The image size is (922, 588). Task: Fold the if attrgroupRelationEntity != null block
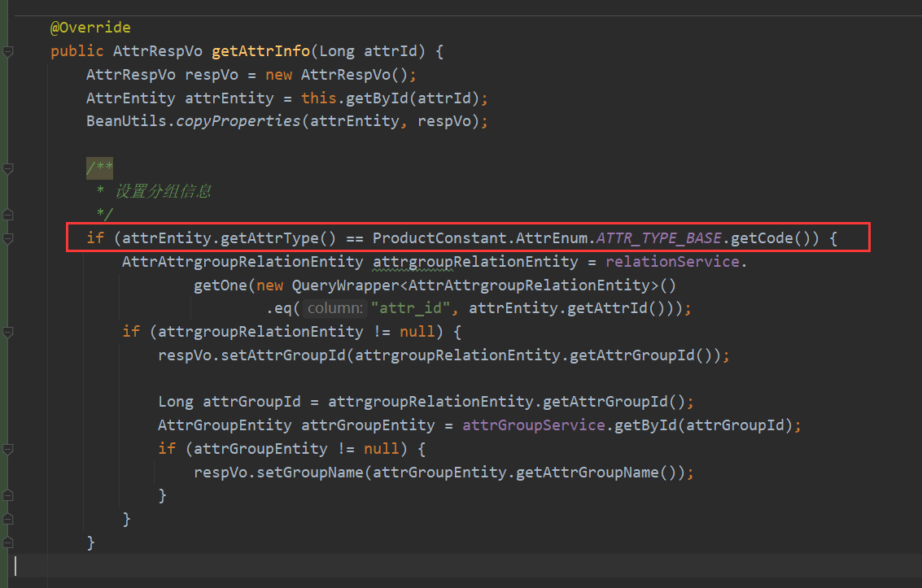tap(8, 332)
